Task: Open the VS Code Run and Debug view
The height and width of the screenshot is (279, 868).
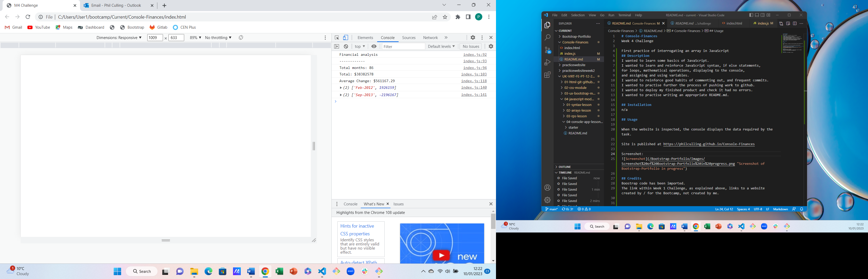Action: pyautogui.click(x=548, y=63)
